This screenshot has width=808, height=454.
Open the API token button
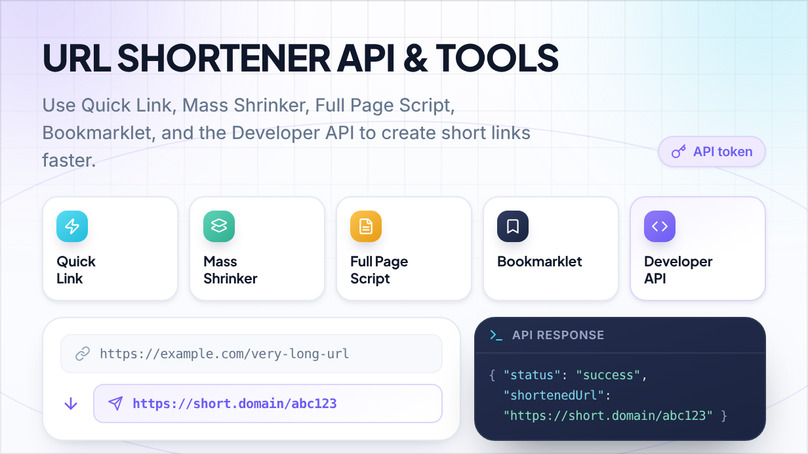[712, 152]
